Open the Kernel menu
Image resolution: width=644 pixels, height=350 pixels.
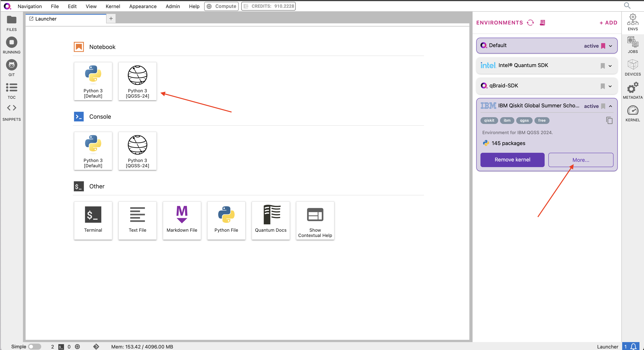pos(113,6)
